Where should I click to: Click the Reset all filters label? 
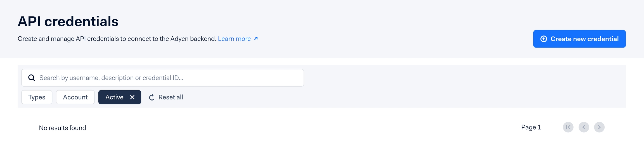[x=171, y=97]
